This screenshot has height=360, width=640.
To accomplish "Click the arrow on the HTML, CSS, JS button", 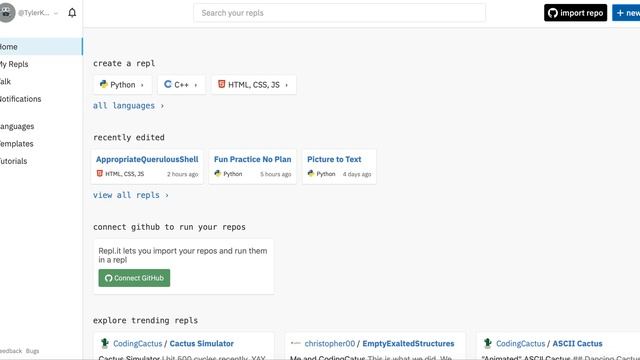I will (x=287, y=85).
